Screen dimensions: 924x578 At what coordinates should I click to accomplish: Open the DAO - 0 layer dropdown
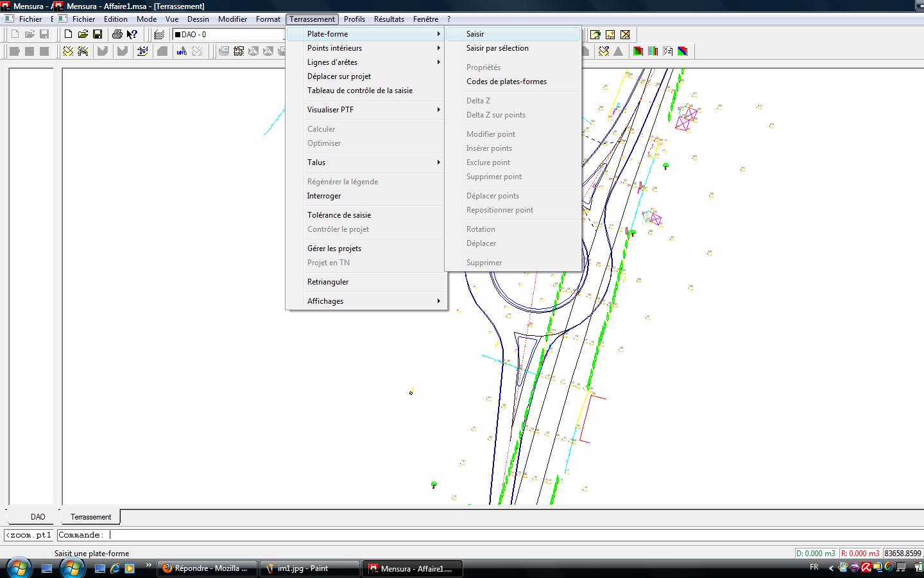(x=228, y=35)
